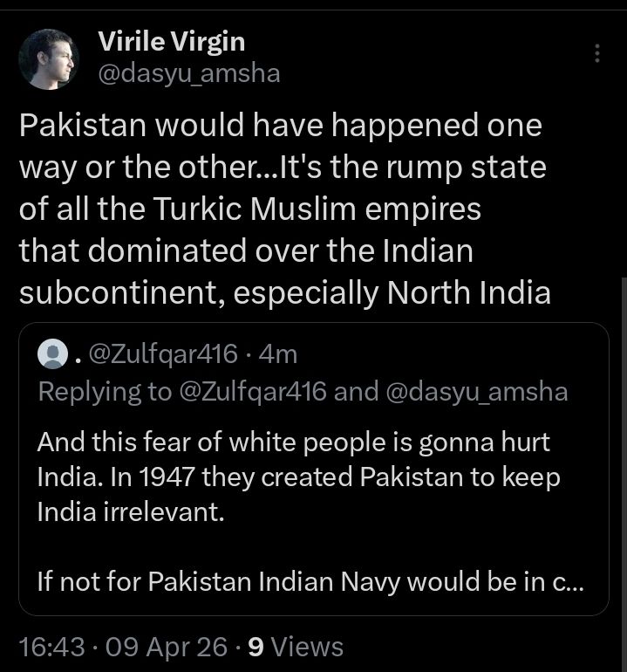
Task: Click the 4m timestamp on quoted tweet
Action: pos(279,353)
